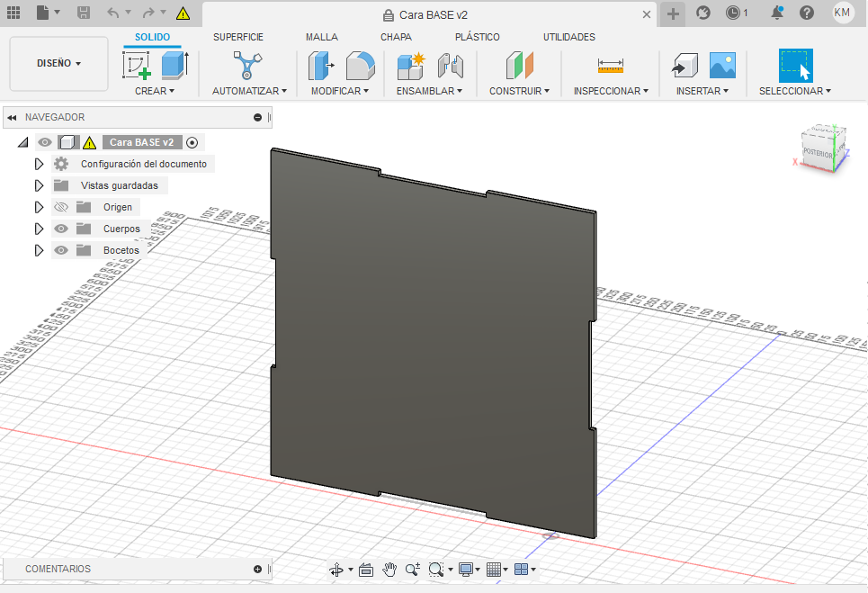This screenshot has height=593, width=868.
Task: Click the Joint tool icon
Action: pyautogui.click(x=451, y=66)
